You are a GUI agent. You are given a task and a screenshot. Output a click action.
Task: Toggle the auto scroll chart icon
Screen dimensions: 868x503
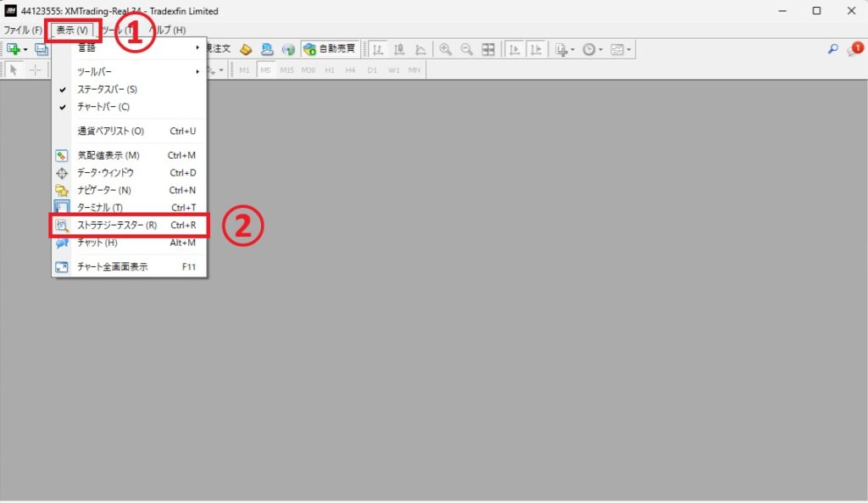(515, 49)
